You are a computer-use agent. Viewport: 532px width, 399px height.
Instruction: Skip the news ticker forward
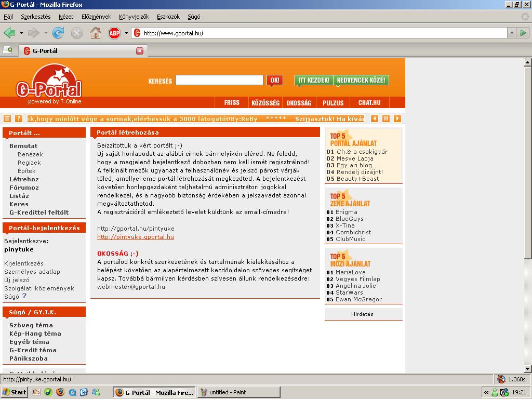397,118
